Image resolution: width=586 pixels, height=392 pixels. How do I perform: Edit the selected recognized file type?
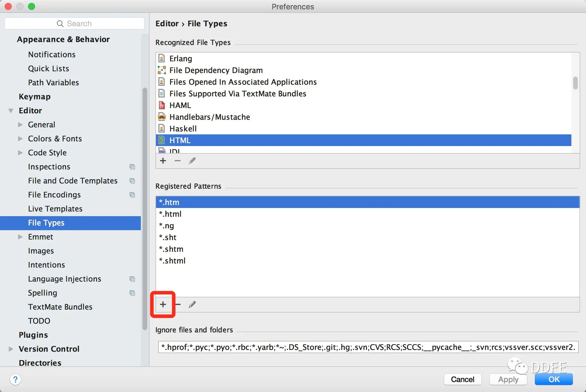[x=192, y=161]
